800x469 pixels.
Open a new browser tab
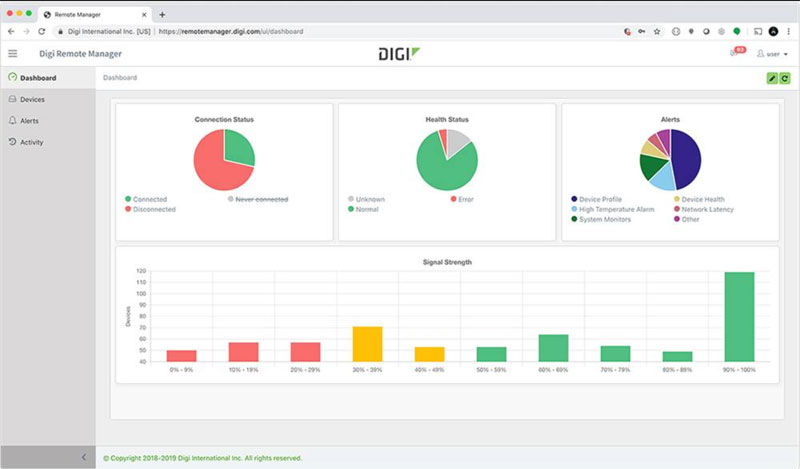(x=162, y=14)
